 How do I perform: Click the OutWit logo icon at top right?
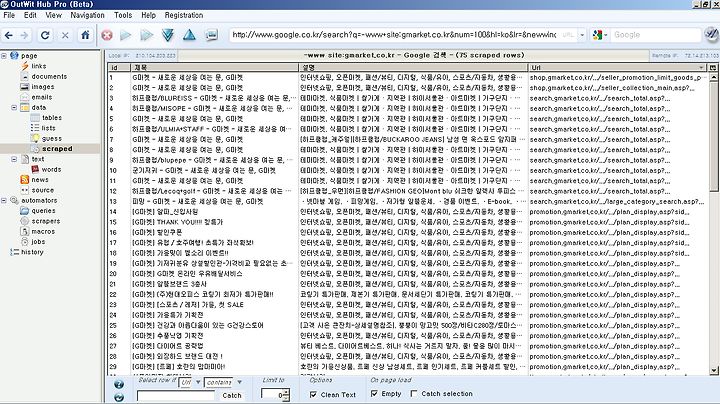(711, 35)
